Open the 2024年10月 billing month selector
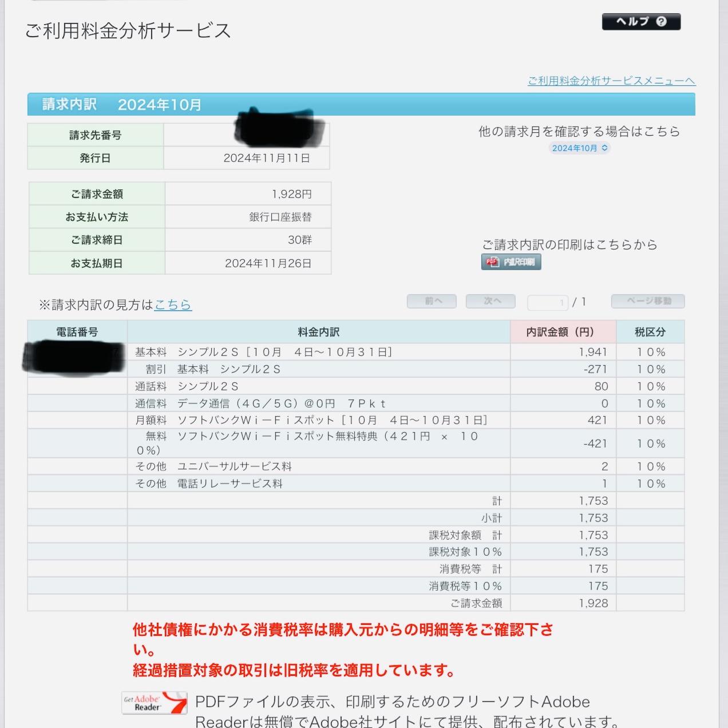This screenshot has height=728, width=728. (x=579, y=148)
